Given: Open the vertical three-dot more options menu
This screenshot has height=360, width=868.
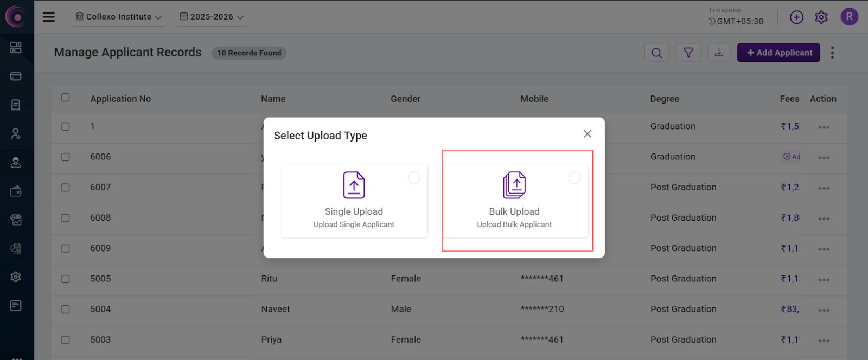Looking at the screenshot, I should pos(832,53).
